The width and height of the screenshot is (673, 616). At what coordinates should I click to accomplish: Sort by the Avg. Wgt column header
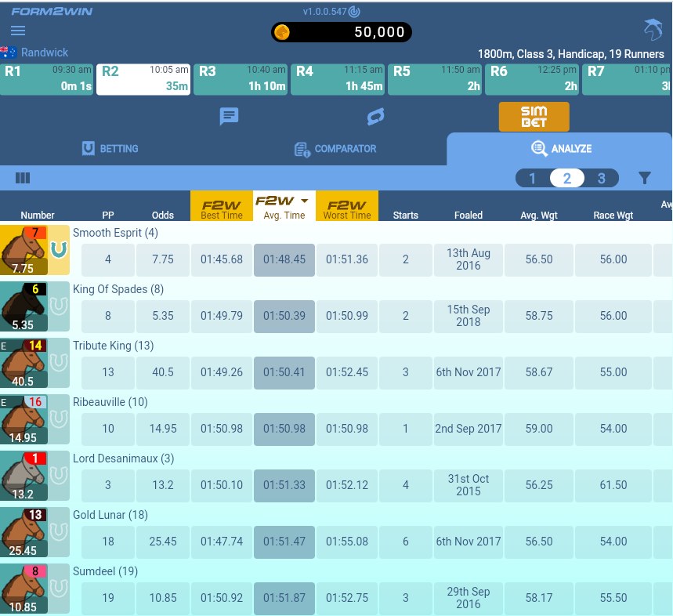click(539, 215)
